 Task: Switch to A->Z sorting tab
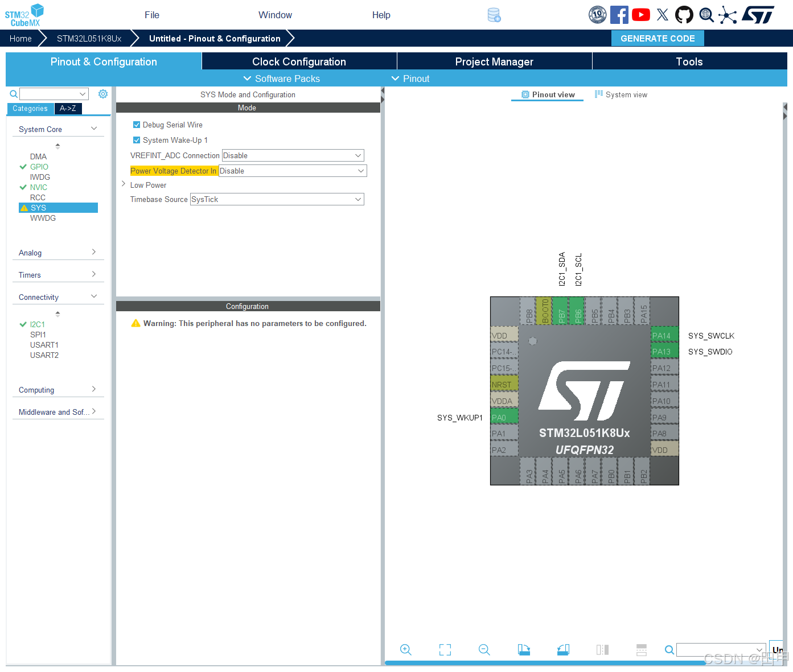point(68,109)
